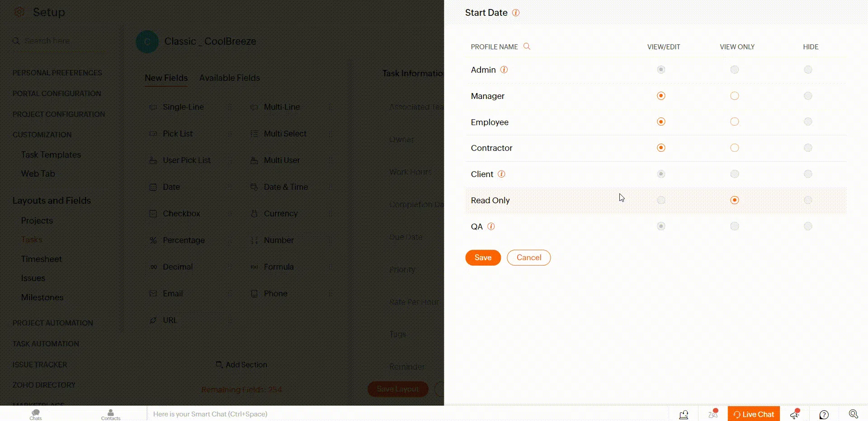The image size is (868, 421).
Task: Save the field permission changes
Action: pyautogui.click(x=483, y=257)
